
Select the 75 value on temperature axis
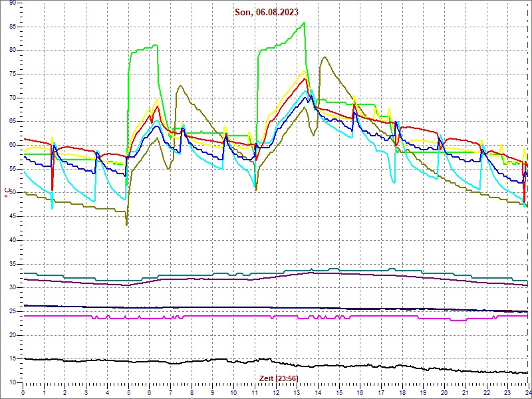(13, 74)
